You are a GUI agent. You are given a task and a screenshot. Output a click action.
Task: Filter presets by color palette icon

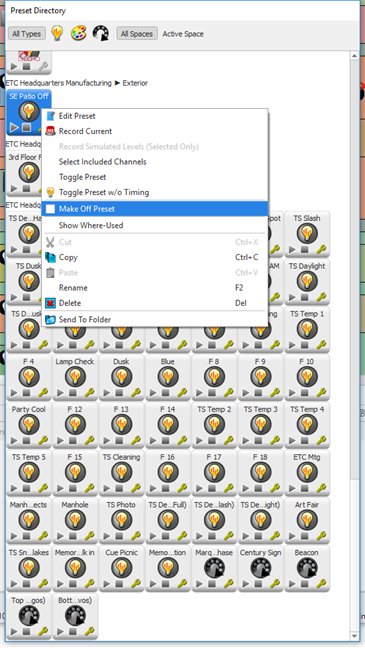[78, 33]
